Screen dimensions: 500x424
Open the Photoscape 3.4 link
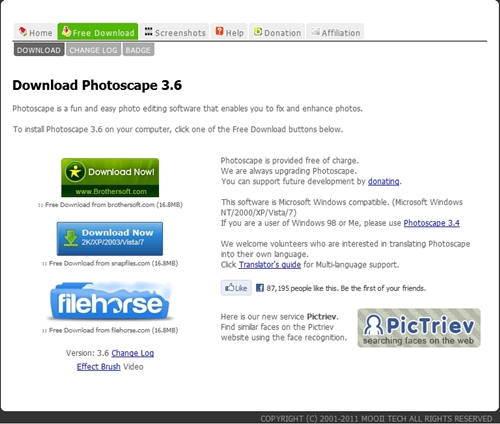point(431,223)
